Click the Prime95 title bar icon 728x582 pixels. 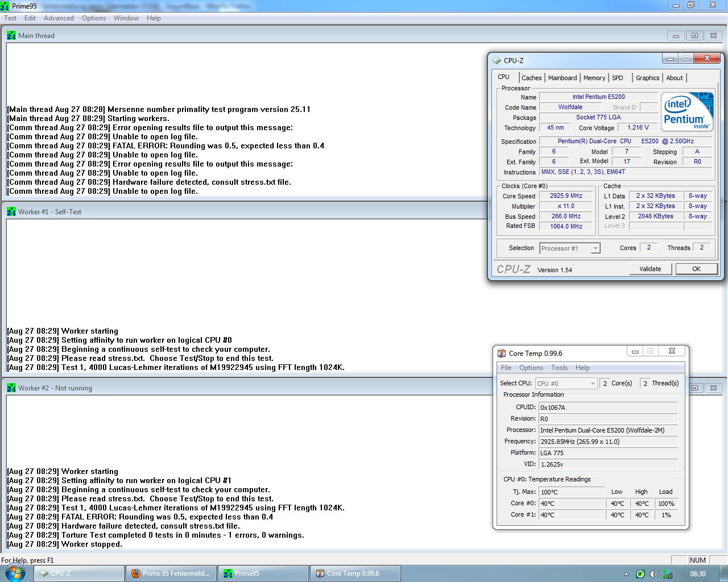click(x=5, y=6)
